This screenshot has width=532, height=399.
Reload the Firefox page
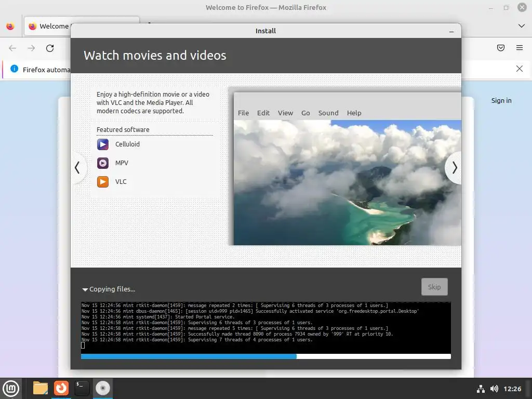50,48
